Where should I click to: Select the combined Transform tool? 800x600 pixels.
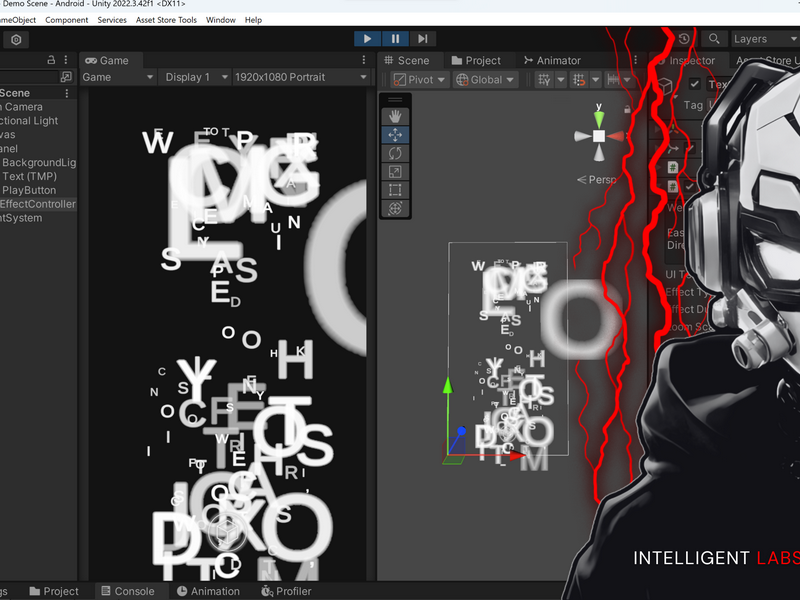[x=395, y=208]
